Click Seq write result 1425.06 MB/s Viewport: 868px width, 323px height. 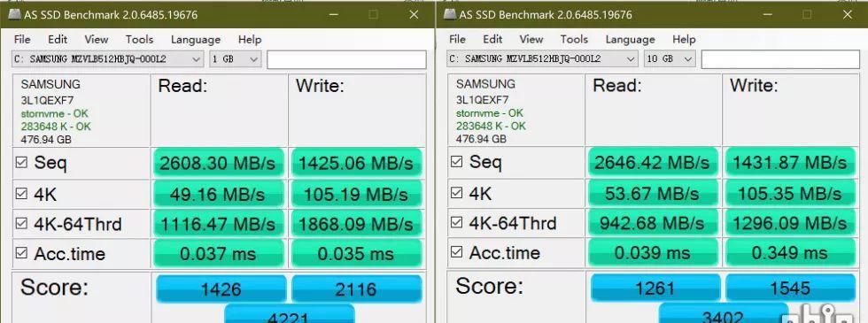356,163
